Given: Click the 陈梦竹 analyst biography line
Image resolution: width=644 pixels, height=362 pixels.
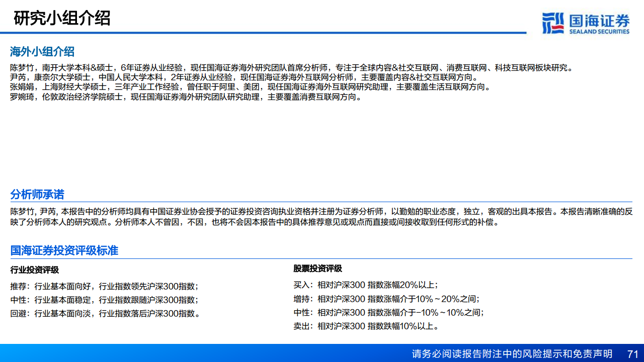Looking at the screenshot, I should (291, 68).
